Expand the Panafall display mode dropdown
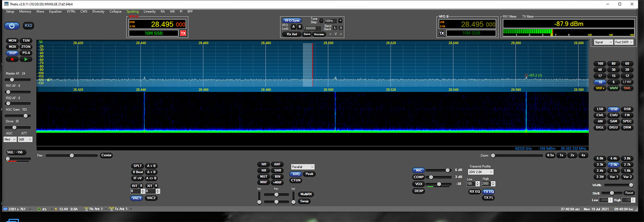The height and width of the screenshot is (222, 644). click(303, 167)
